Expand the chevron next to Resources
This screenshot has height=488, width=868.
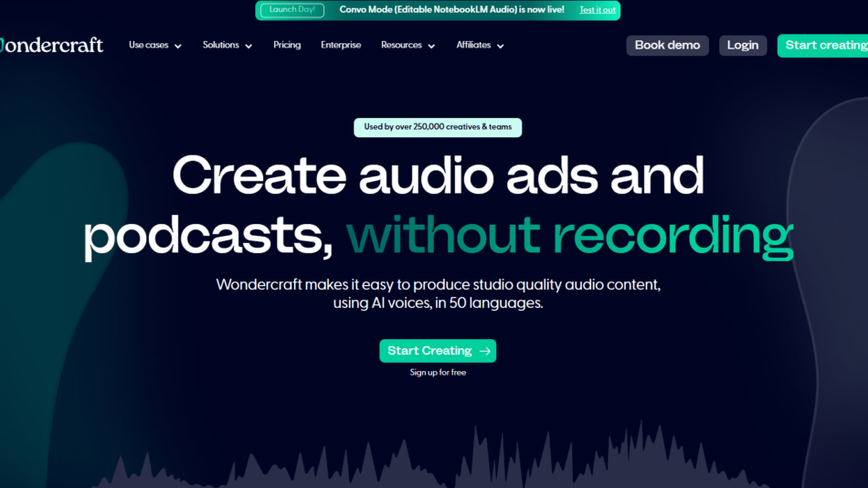[x=431, y=46]
